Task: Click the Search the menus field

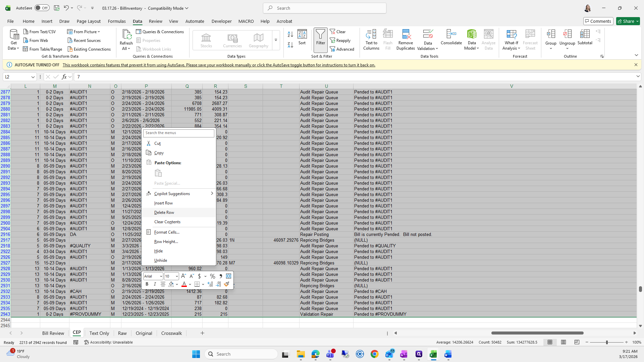Action: (x=178, y=133)
